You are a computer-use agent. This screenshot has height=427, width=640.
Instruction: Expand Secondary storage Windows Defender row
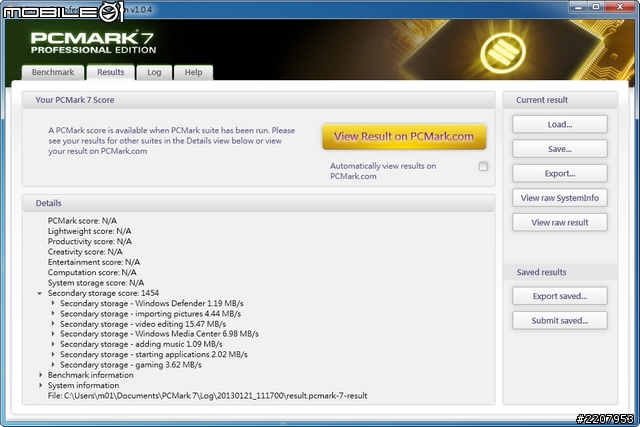(53, 303)
